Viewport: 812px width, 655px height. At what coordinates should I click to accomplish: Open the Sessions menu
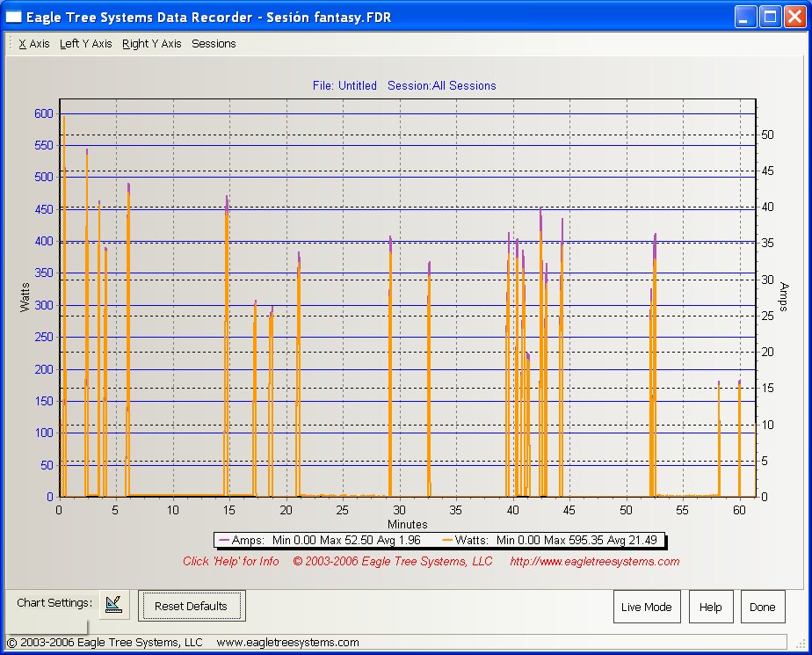tap(214, 44)
